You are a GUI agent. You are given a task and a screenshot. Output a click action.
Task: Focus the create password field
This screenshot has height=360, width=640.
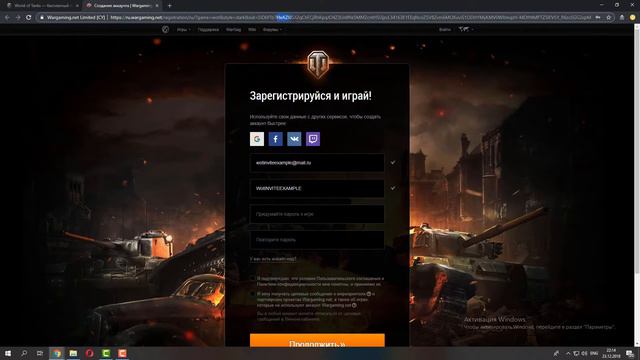[x=317, y=214]
